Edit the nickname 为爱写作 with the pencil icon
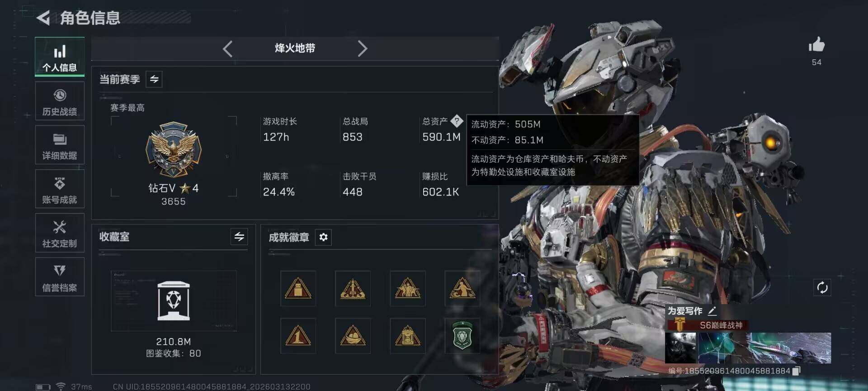Viewport: 868px width, 391px height. point(712,311)
